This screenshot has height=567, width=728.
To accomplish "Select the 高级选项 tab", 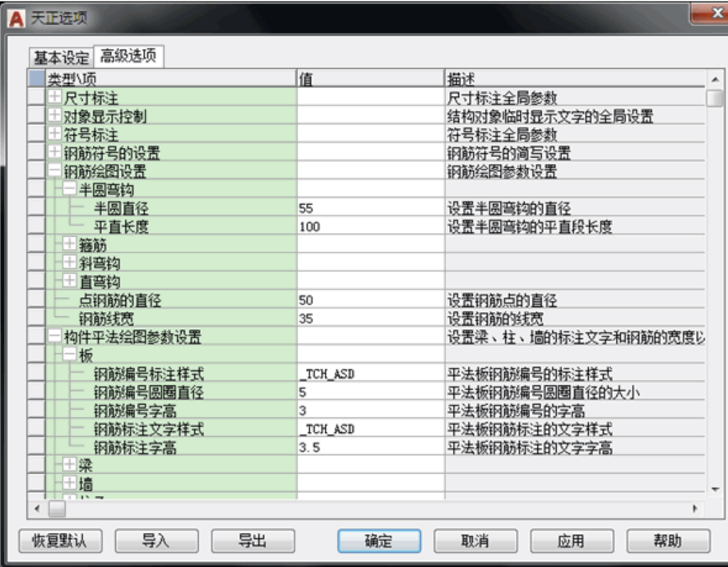I will [x=128, y=56].
